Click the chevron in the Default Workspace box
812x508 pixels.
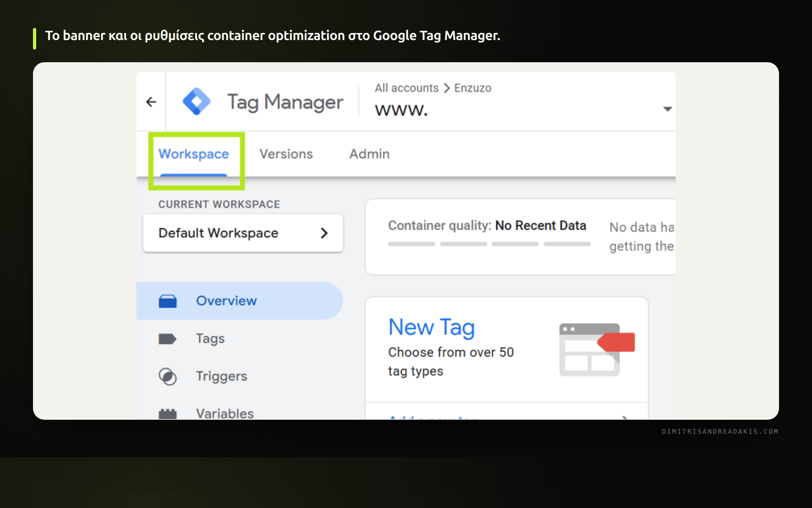coord(324,233)
